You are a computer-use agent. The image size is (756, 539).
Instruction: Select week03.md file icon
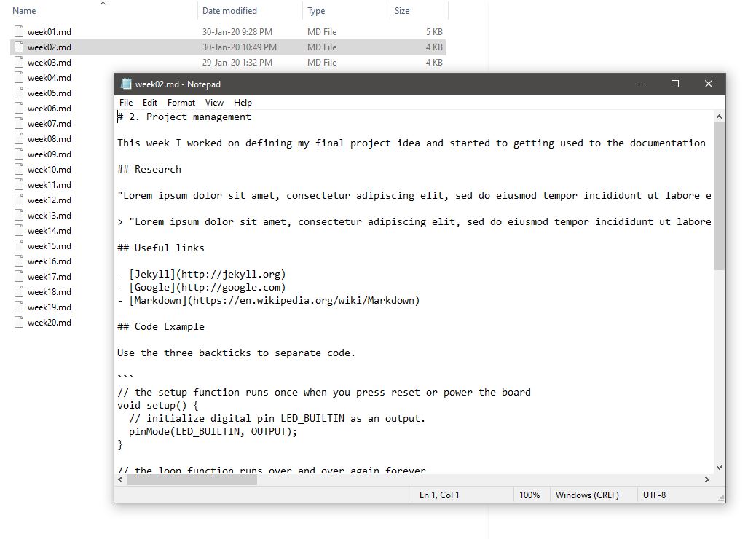pos(19,62)
